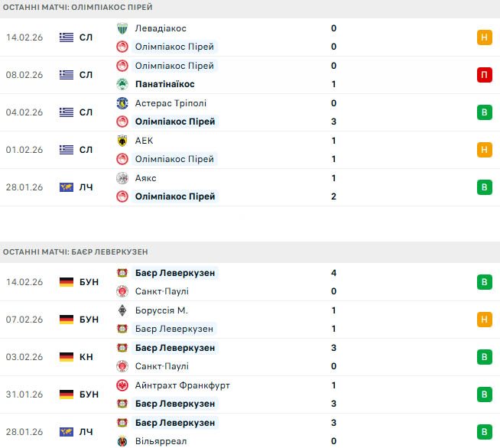500x448 pixels.
Task: Click green win badge for Ajax match
Action: click(484, 187)
